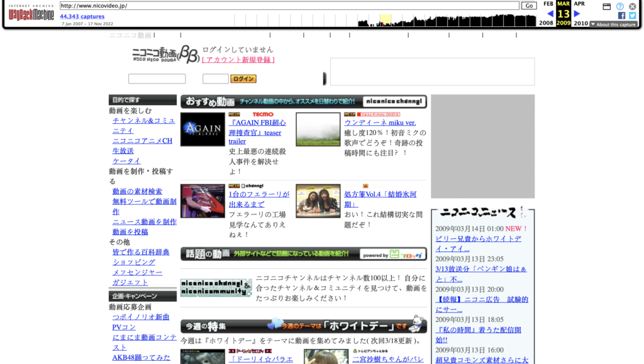
Task: Open チャンネル&コミュニティ sidebar link
Action: (x=144, y=126)
